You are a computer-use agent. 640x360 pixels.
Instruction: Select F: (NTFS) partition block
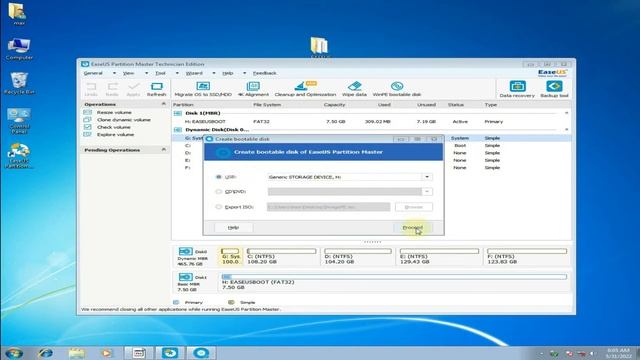527,256
